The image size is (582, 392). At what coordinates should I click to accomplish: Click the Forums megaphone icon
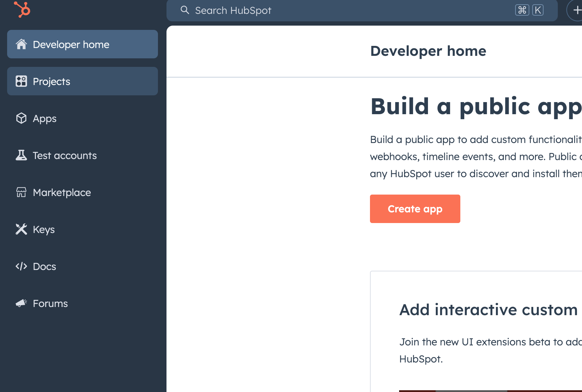21,303
